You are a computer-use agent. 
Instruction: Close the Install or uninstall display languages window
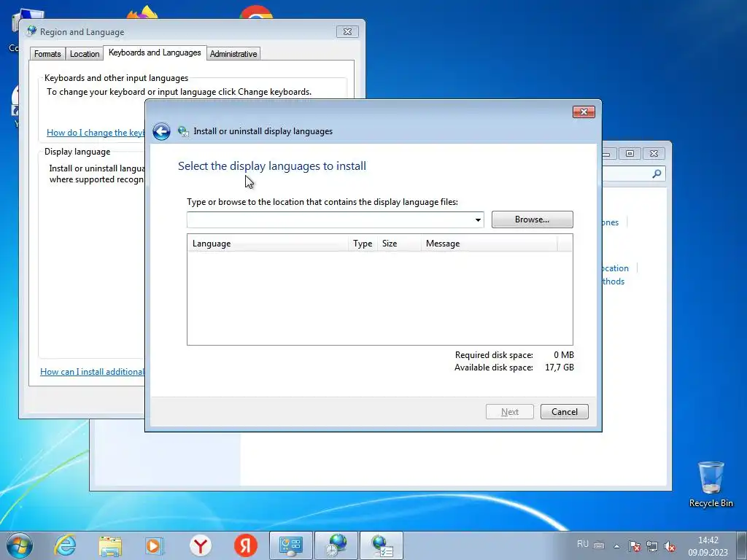click(x=584, y=112)
